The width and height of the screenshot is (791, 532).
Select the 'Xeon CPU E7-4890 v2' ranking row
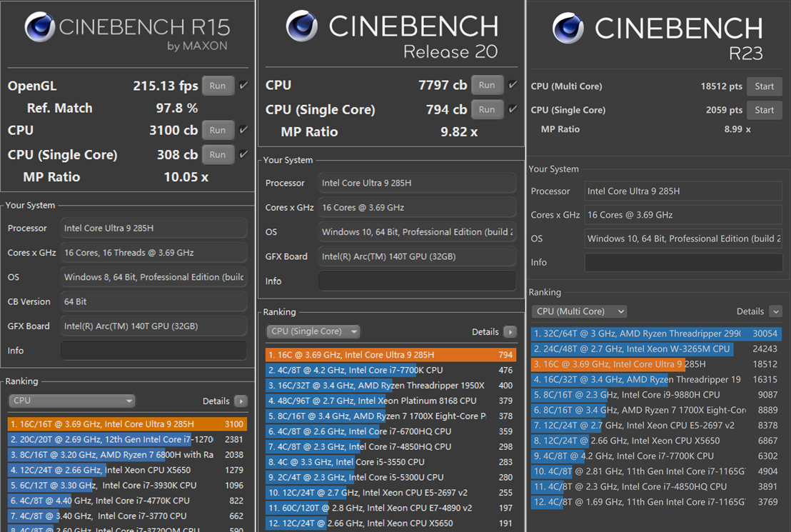pos(391,508)
